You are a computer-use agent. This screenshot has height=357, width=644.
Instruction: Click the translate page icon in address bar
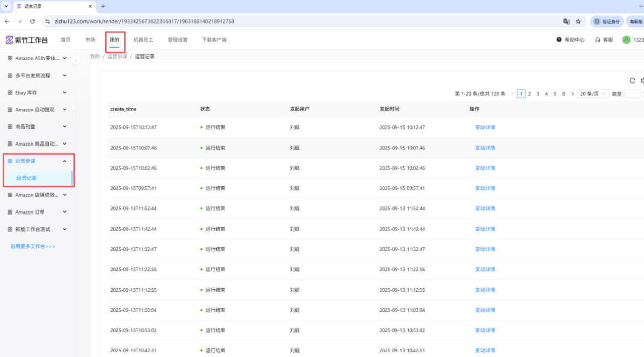click(x=567, y=21)
